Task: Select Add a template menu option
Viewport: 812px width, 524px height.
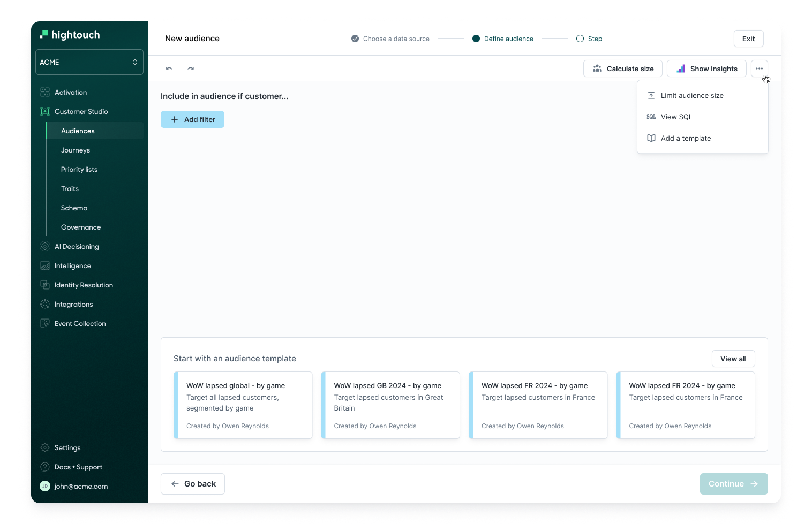Action: [x=686, y=138]
